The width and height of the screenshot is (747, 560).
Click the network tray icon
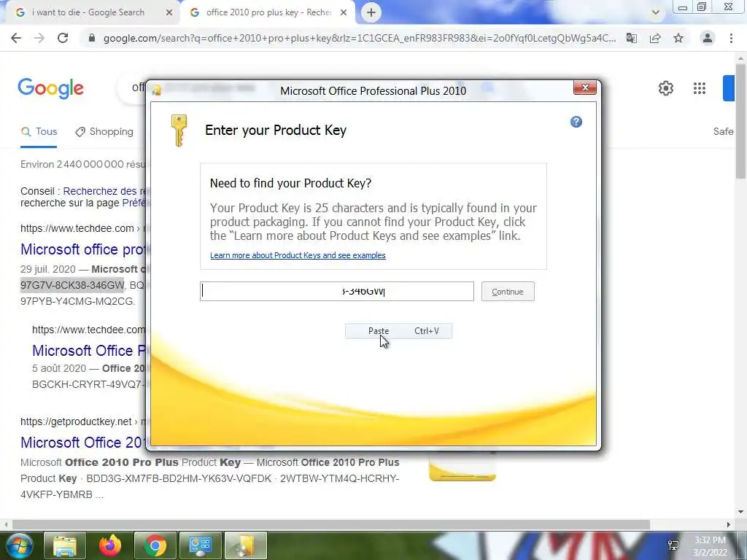point(673,545)
